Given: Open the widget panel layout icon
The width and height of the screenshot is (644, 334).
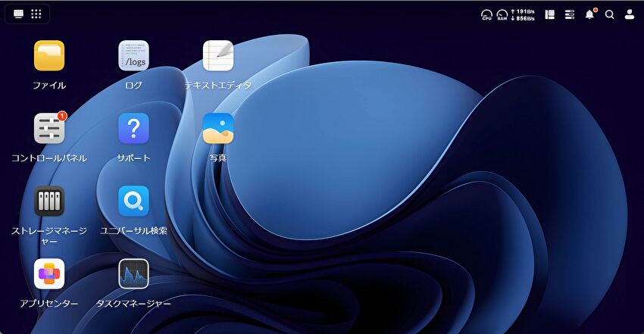Looking at the screenshot, I should click(550, 14).
